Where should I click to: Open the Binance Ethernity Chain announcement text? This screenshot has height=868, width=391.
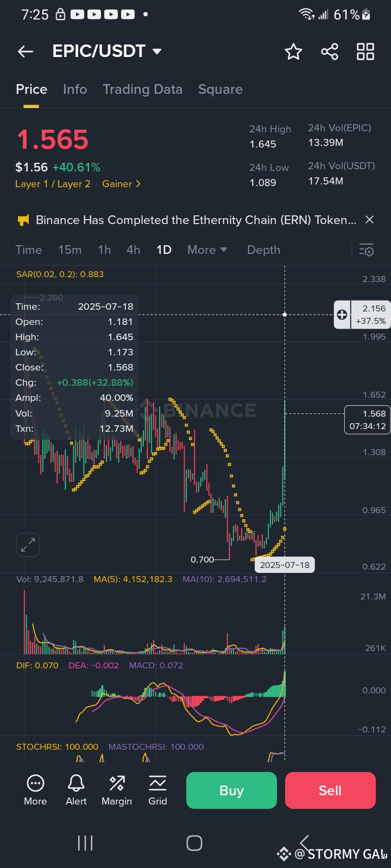[196, 220]
